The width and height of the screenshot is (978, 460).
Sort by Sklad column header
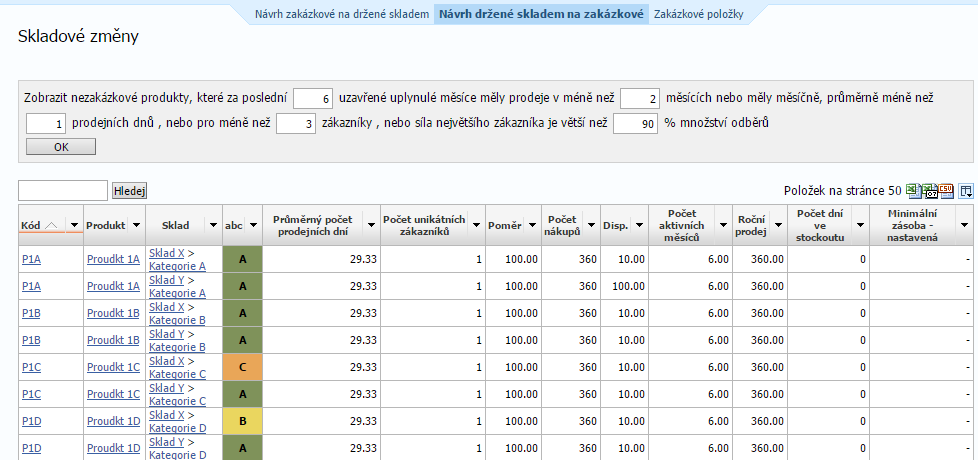tap(177, 225)
